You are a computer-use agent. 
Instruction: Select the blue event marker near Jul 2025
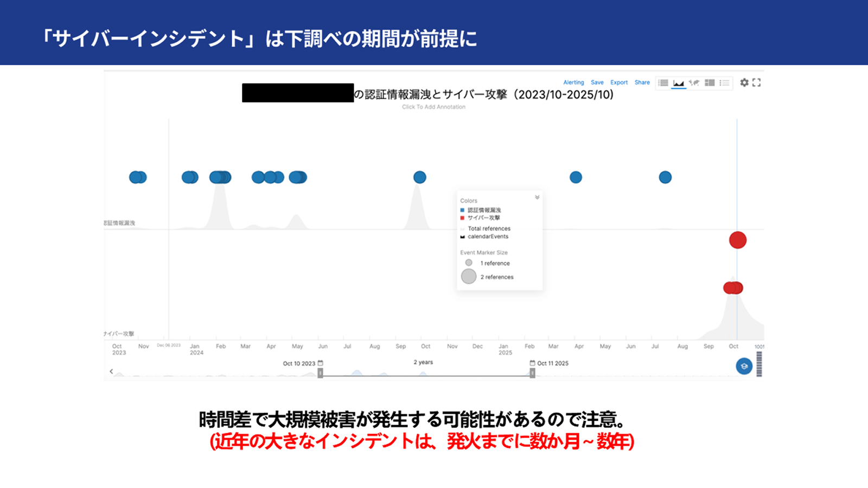coord(665,177)
